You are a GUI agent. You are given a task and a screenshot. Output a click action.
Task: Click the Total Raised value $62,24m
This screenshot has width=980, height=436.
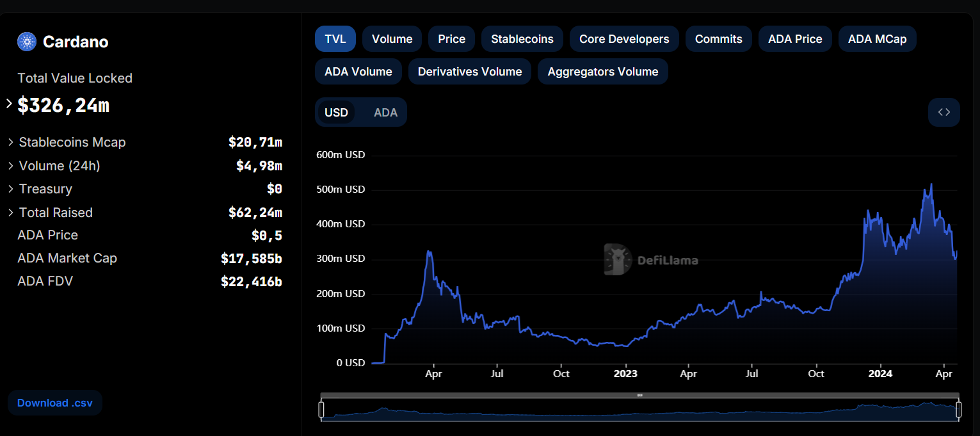255,213
